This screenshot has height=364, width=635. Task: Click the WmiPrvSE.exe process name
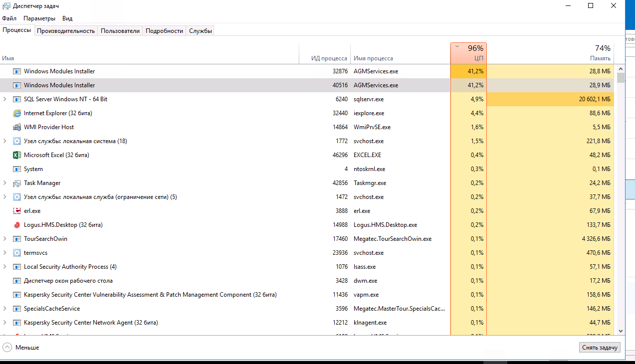click(372, 127)
